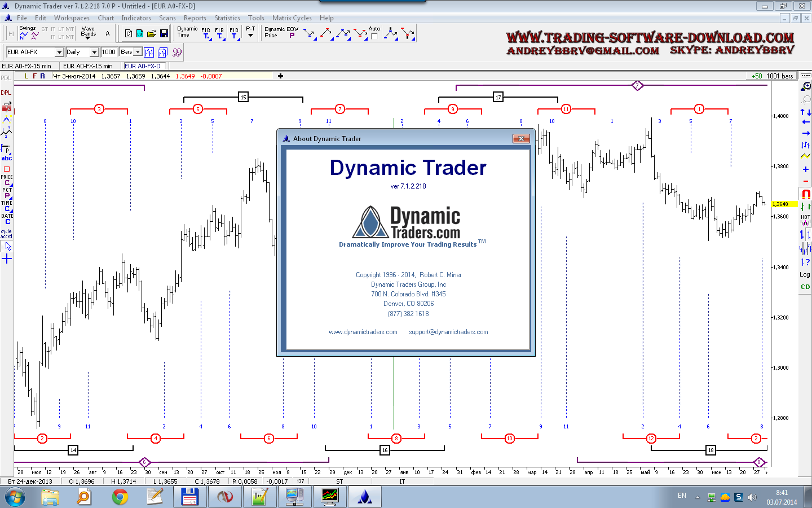Select the abc text annotation tool
The height and width of the screenshot is (508, 812).
click(7, 158)
